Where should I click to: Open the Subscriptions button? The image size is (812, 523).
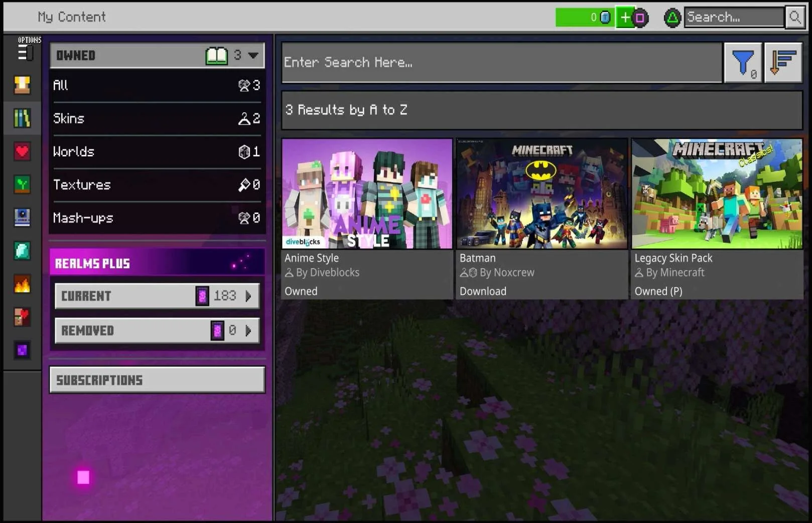[157, 380]
